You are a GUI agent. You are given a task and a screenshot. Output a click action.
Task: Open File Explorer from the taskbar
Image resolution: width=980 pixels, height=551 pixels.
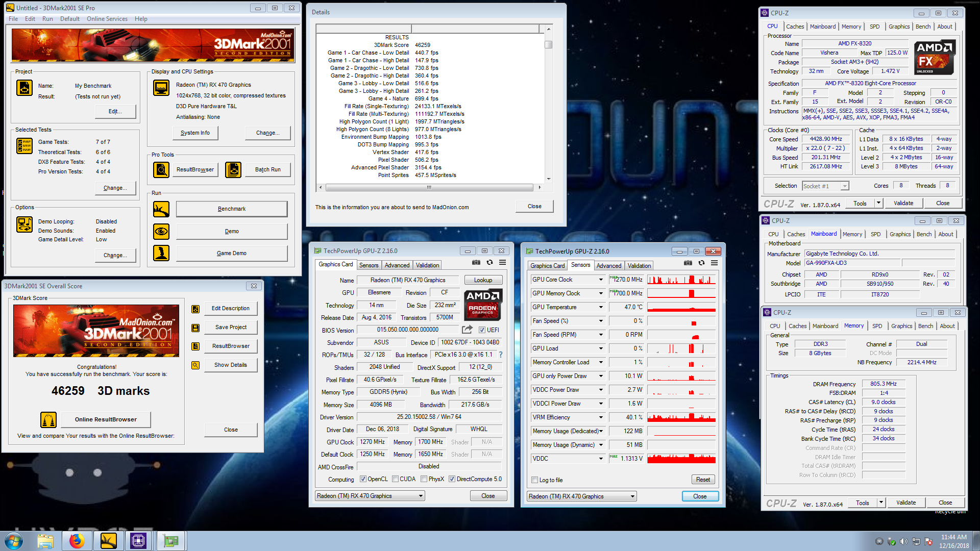pyautogui.click(x=45, y=541)
